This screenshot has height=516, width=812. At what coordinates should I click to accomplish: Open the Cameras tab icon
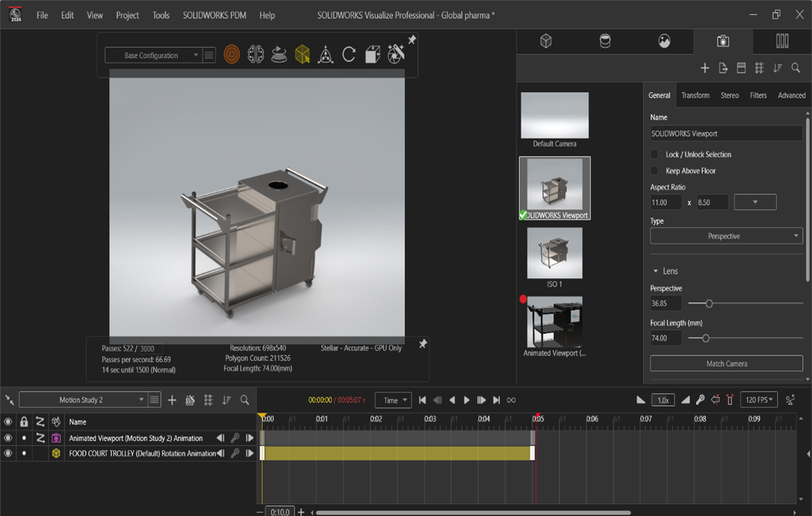(x=723, y=41)
